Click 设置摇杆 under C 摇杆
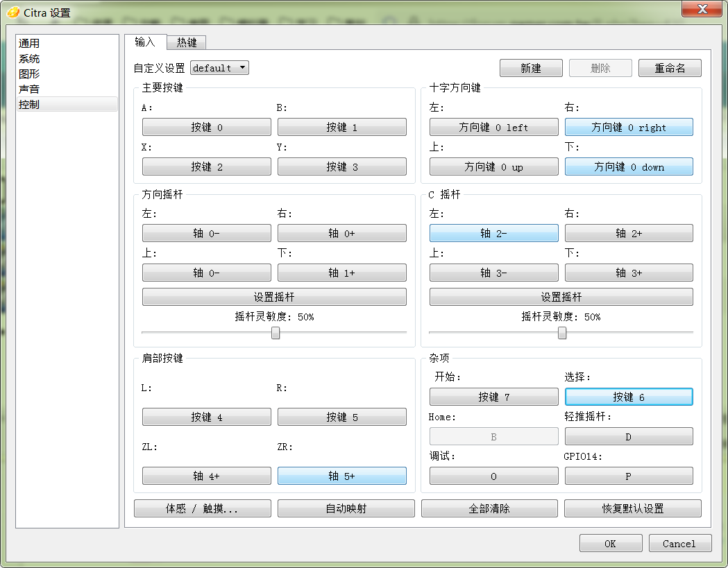 (561, 297)
